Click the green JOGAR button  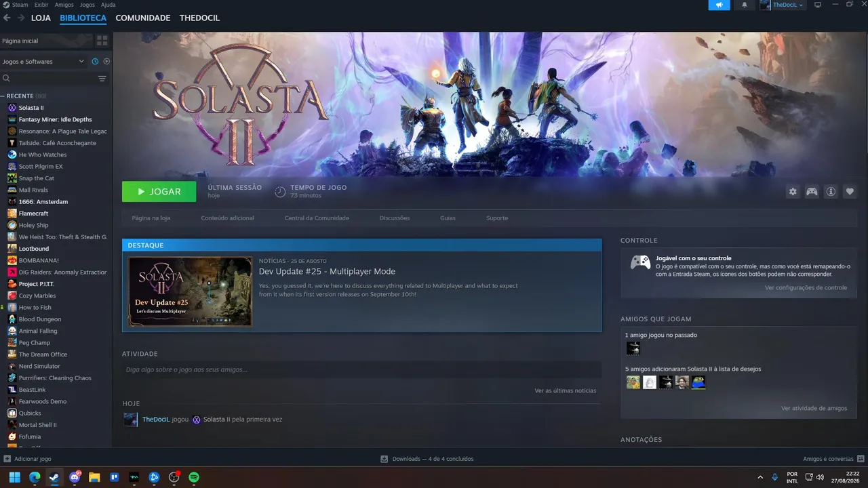[159, 192]
